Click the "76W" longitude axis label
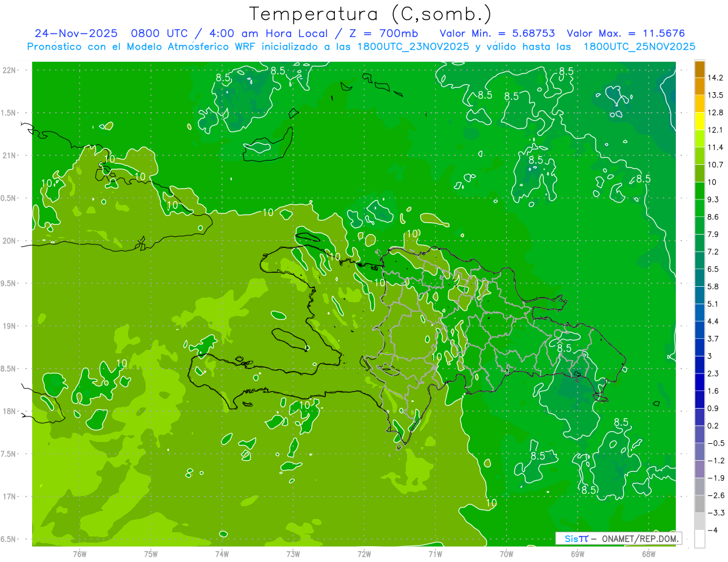Viewport: 728px width, 562px height. pos(79,554)
